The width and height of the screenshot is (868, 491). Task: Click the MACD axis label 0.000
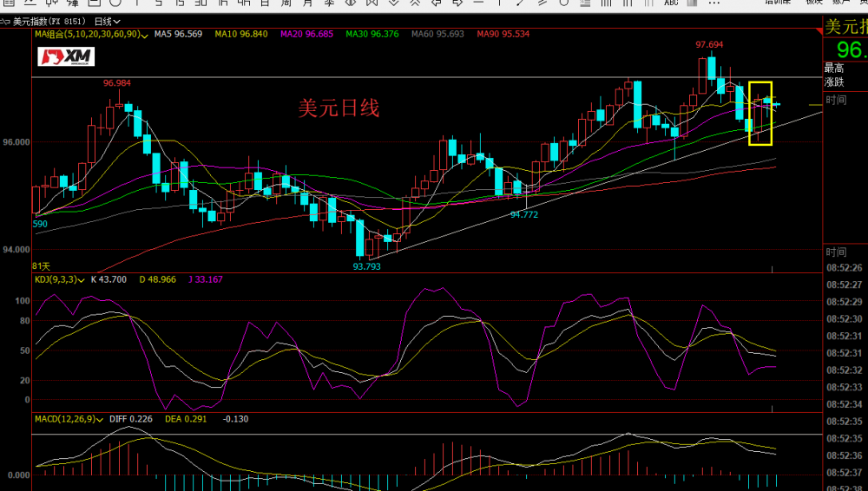(x=19, y=475)
